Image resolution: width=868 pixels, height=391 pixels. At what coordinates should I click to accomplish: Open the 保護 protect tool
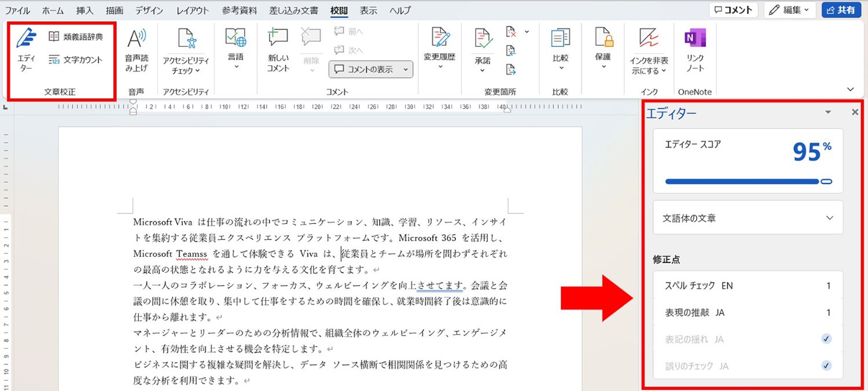pos(603,49)
